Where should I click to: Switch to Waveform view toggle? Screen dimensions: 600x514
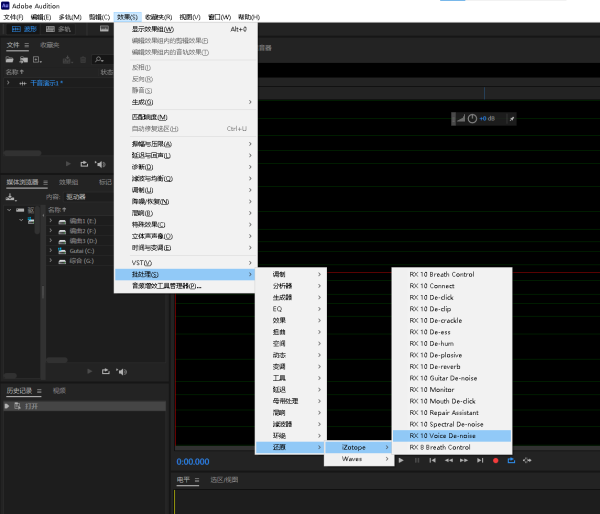(24, 29)
